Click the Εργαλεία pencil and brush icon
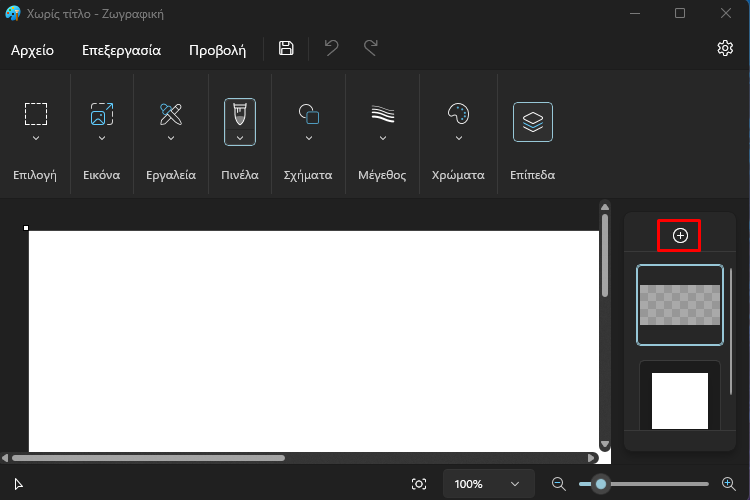750x500 pixels. (171, 114)
